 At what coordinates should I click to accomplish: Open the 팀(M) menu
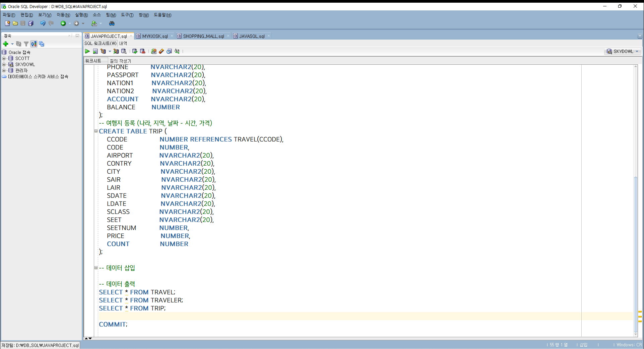coord(111,15)
